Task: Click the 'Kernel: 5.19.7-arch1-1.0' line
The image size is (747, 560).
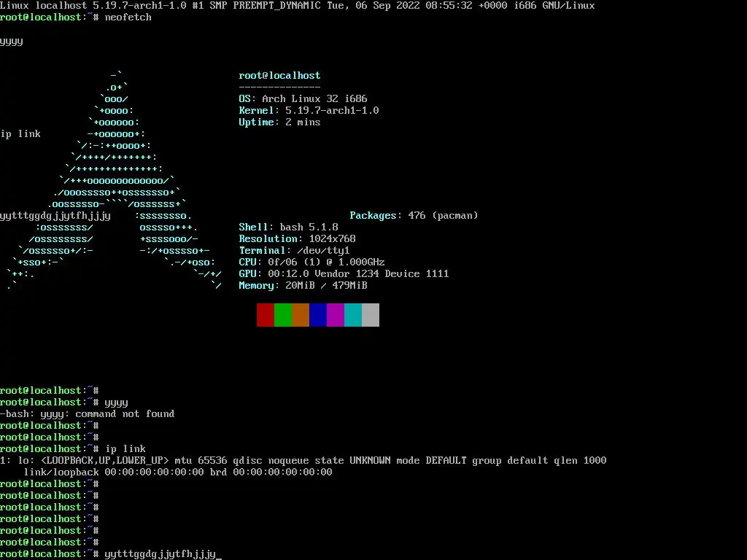Action: (309, 111)
